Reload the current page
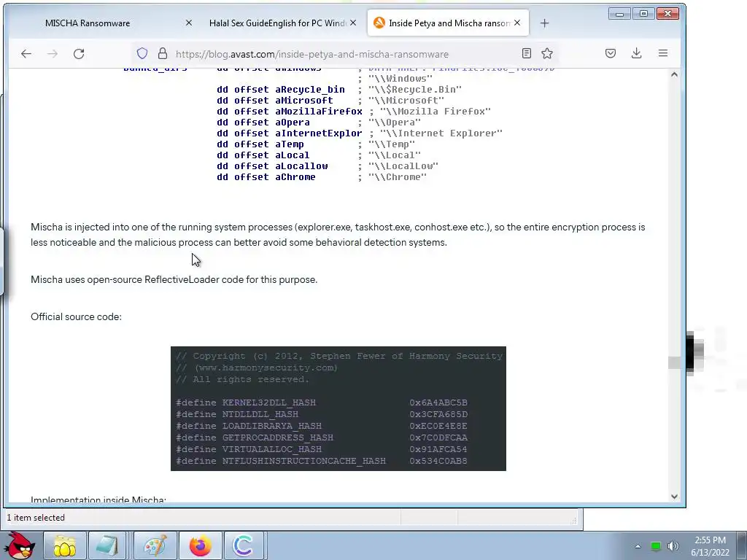Image resolution: width=747 pixels, height=560 pixels. (79, 54)
